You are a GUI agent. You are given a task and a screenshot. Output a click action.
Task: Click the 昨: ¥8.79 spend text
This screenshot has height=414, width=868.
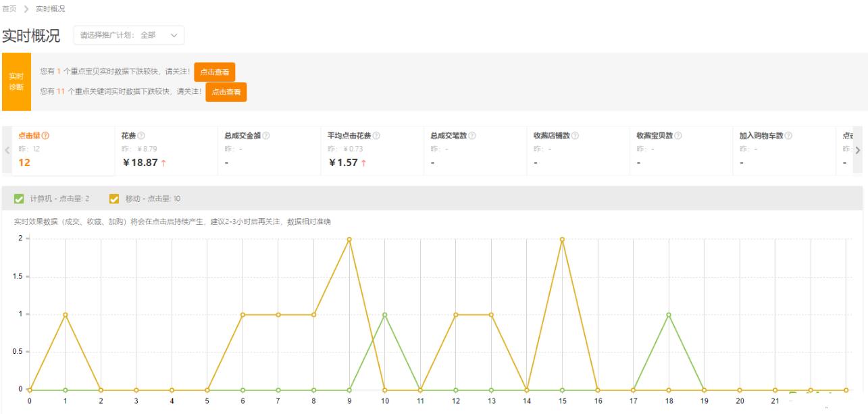[139, 149]
